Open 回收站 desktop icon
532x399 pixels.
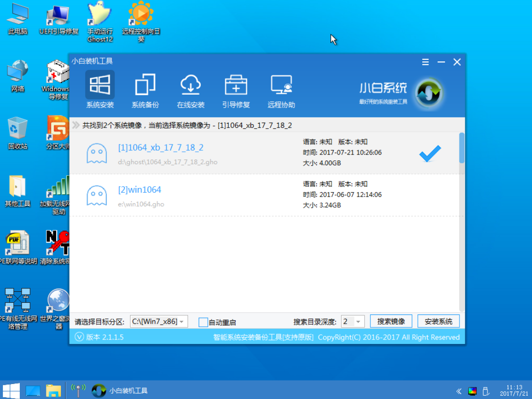click(x=17, y=133)
